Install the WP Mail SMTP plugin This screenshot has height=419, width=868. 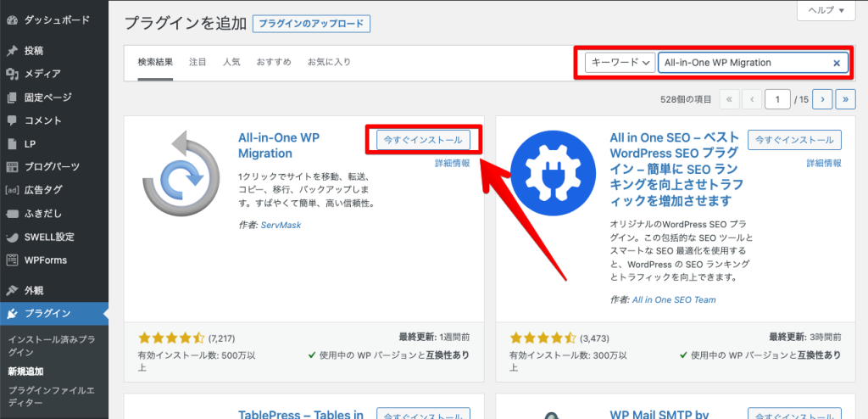coord(794,413)
